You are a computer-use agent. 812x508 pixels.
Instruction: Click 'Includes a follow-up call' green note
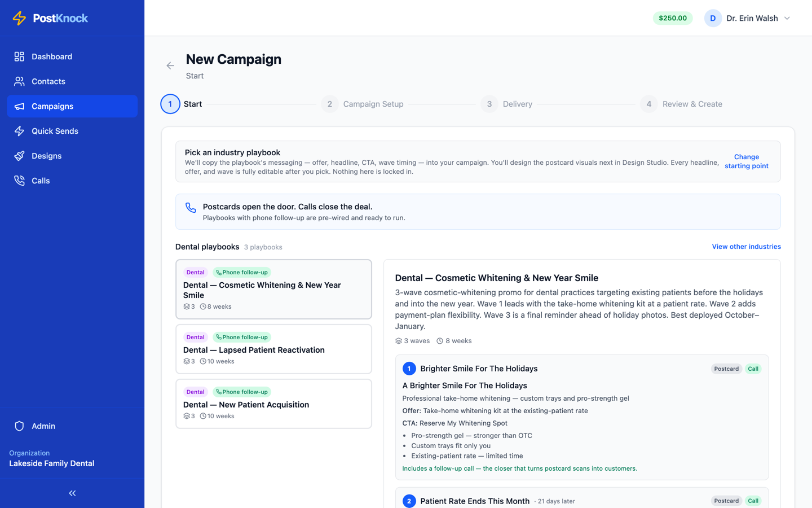[x=519, y=468]
